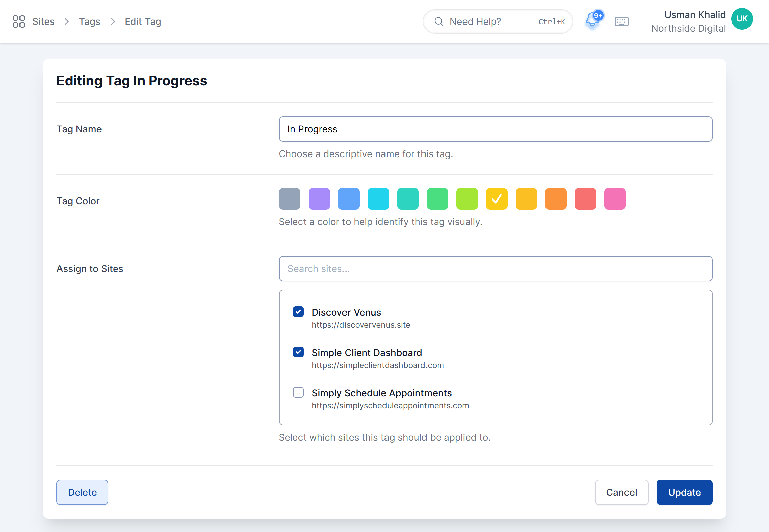
Task: Go to the Tags breadcrumb
Action: (90, 21)
